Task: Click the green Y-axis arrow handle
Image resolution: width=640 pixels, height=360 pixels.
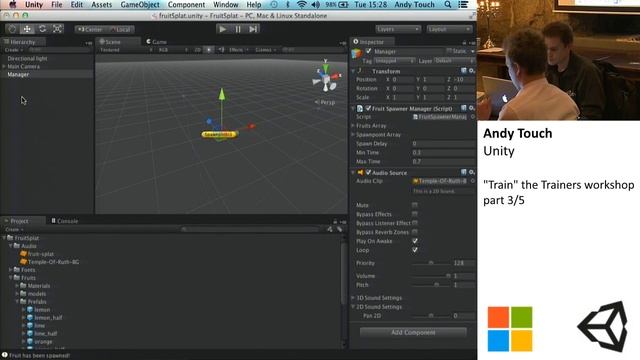Action: pyautogui.click(x=222, y=94)
